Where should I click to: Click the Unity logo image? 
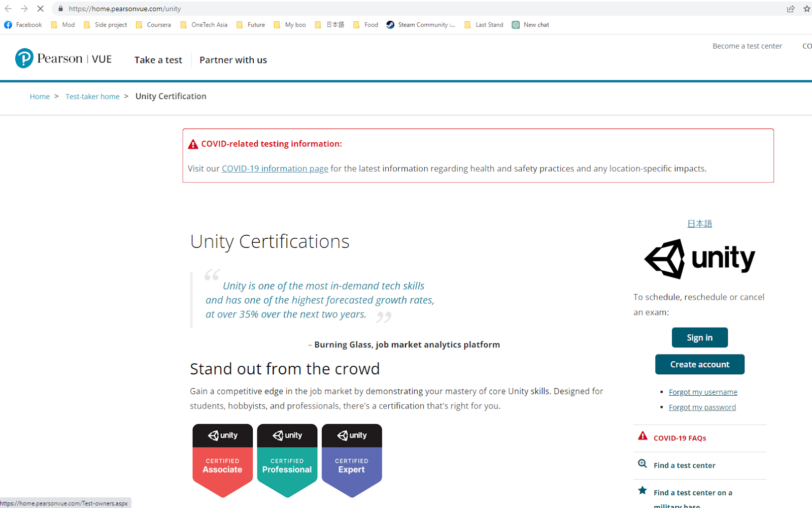pos(699,259)
